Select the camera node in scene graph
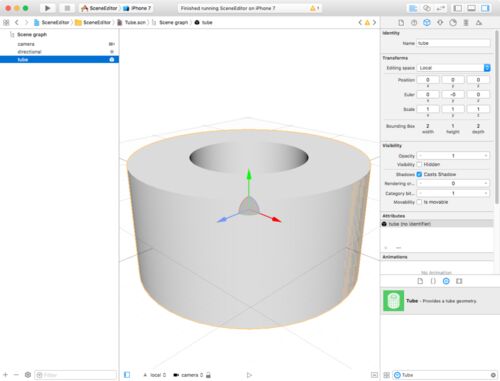 pos(59,44)
